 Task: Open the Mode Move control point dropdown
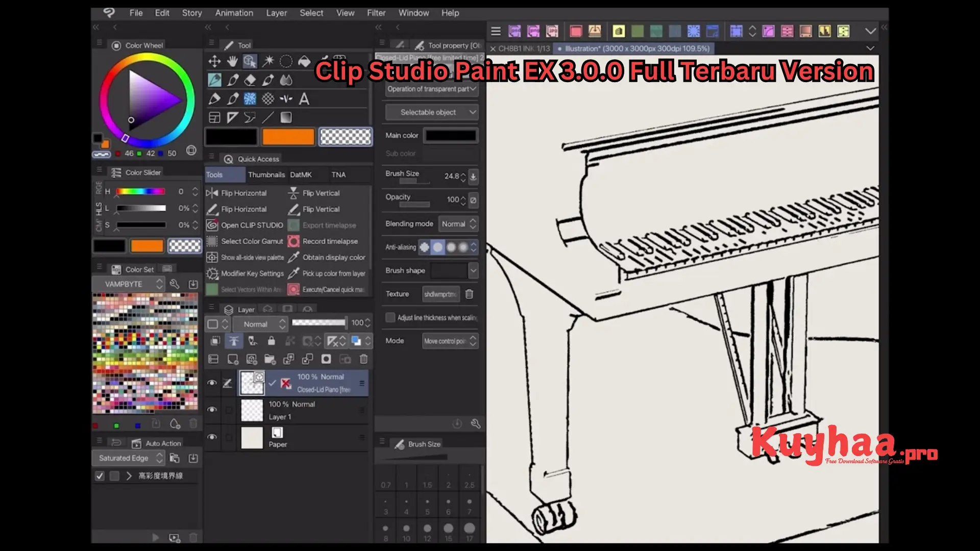450,341
